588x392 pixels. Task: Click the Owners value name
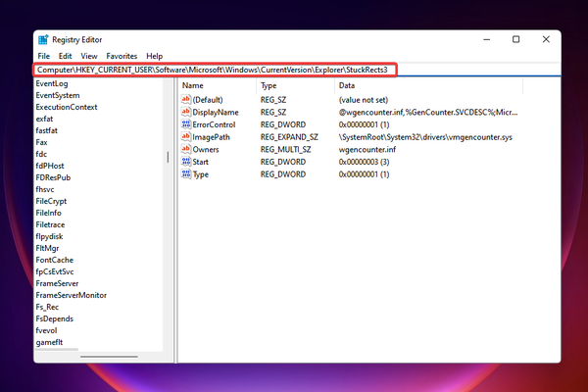point(206,149)
